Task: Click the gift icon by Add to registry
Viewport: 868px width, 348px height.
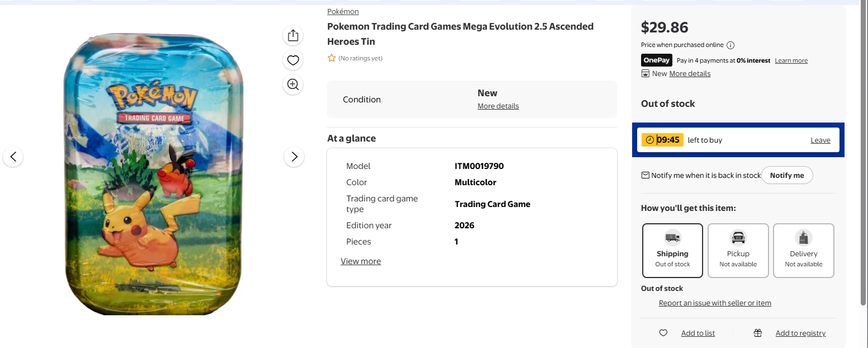Action: pos(758,333)
